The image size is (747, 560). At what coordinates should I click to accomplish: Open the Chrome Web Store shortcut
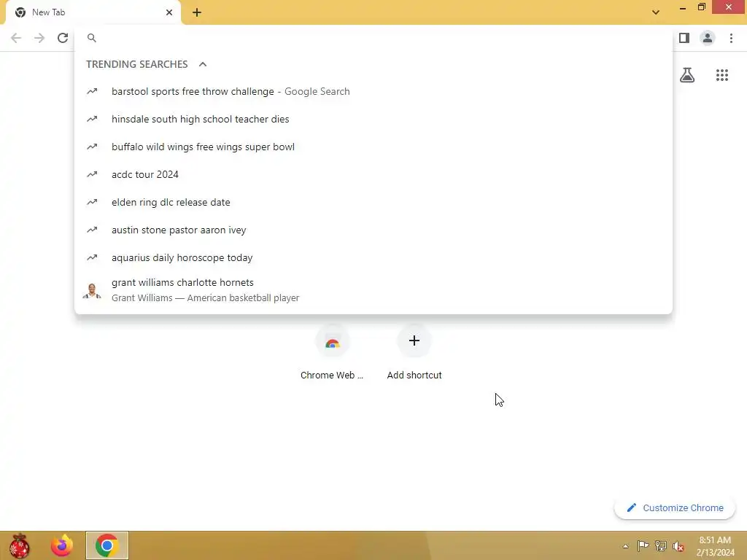click(x=332, y=352)
